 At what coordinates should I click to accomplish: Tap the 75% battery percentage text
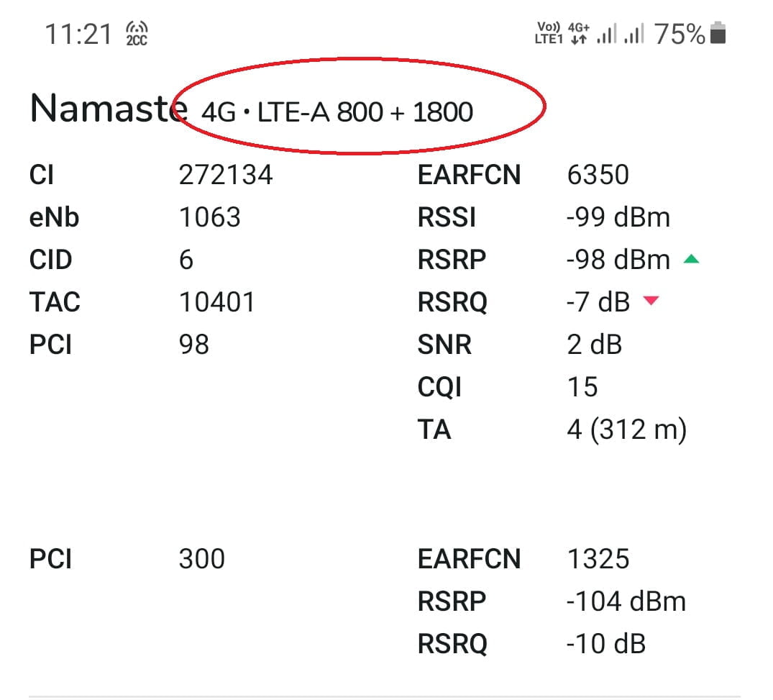(x=680, y=34)
